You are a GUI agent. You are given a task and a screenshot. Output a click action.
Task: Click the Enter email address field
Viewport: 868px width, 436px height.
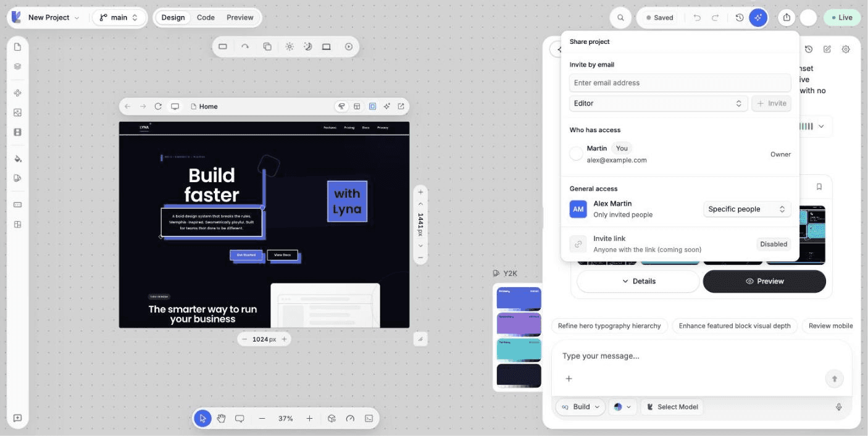(680, 83)
